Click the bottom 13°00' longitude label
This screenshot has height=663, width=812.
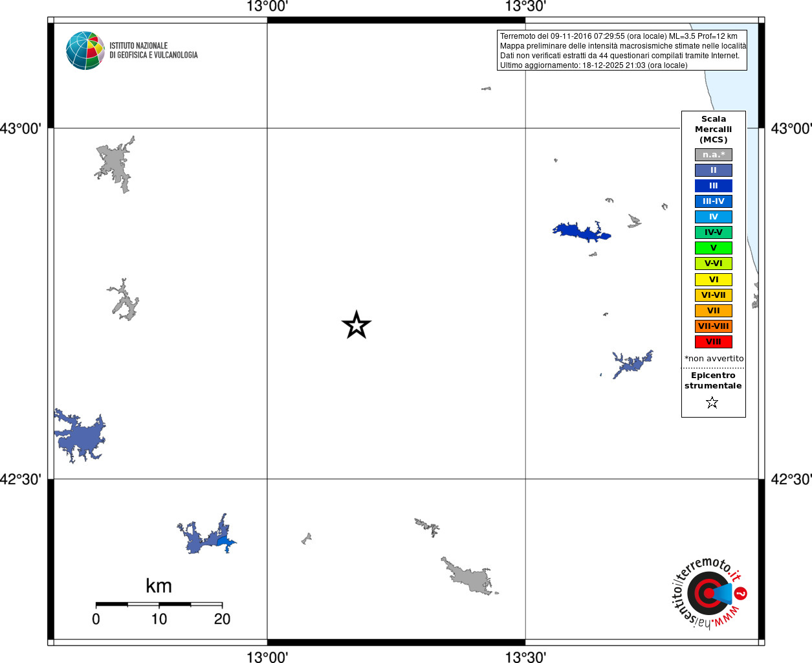267,657
